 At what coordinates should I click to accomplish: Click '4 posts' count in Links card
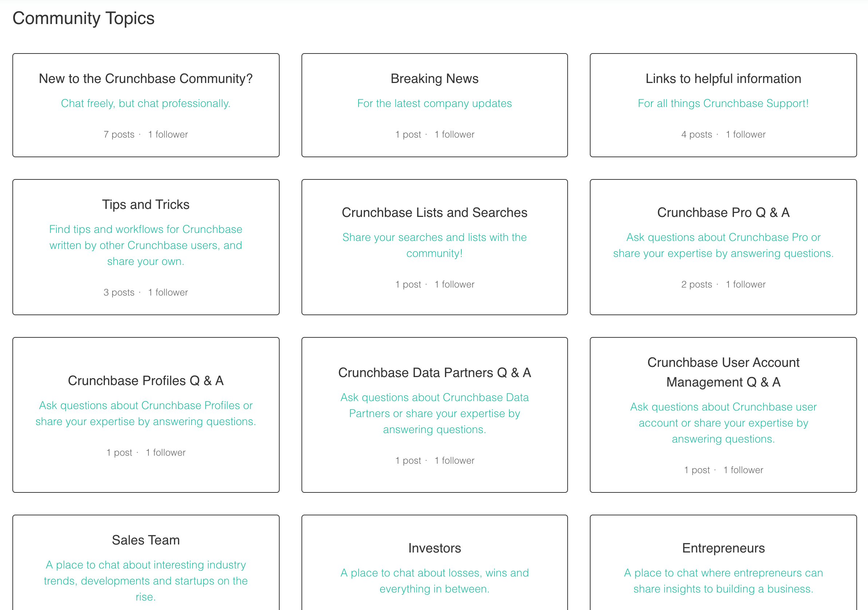pos(697,135)
